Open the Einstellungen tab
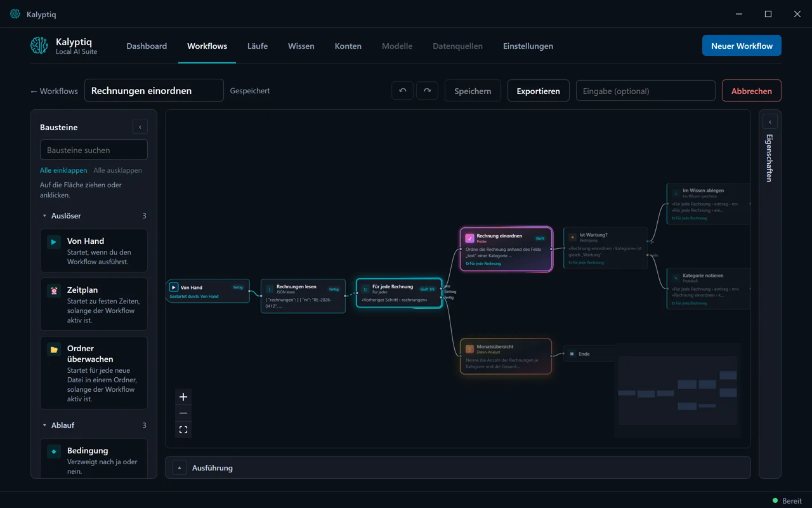812x508 pixels. (x=528, y=46)
